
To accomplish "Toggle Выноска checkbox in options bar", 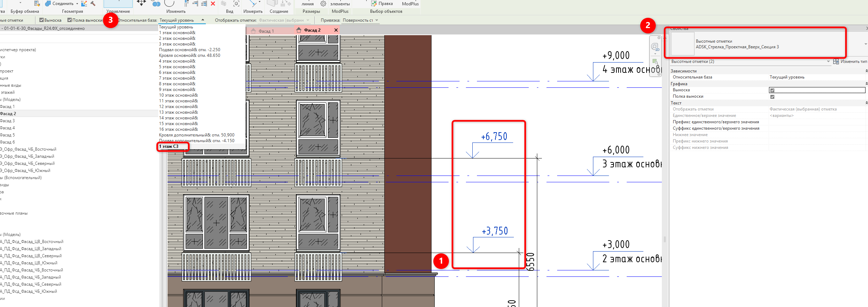I will click(42, 20).
